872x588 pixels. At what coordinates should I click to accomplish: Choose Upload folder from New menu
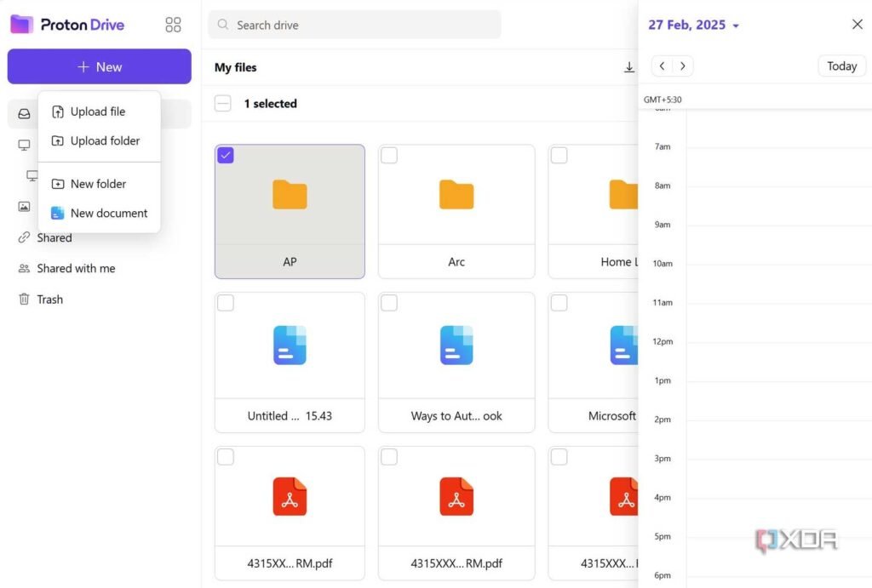[99, 141]
